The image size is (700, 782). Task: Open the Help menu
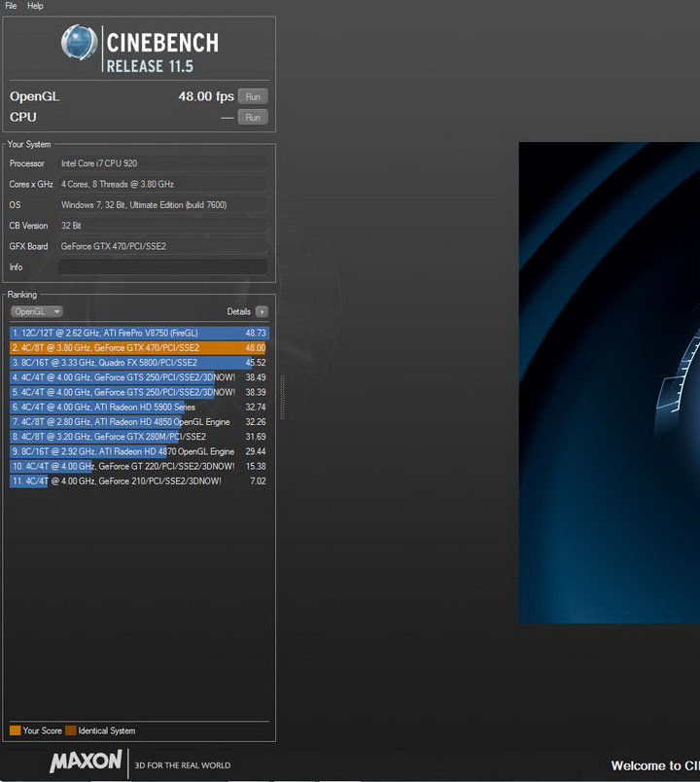tap(35, 6)
